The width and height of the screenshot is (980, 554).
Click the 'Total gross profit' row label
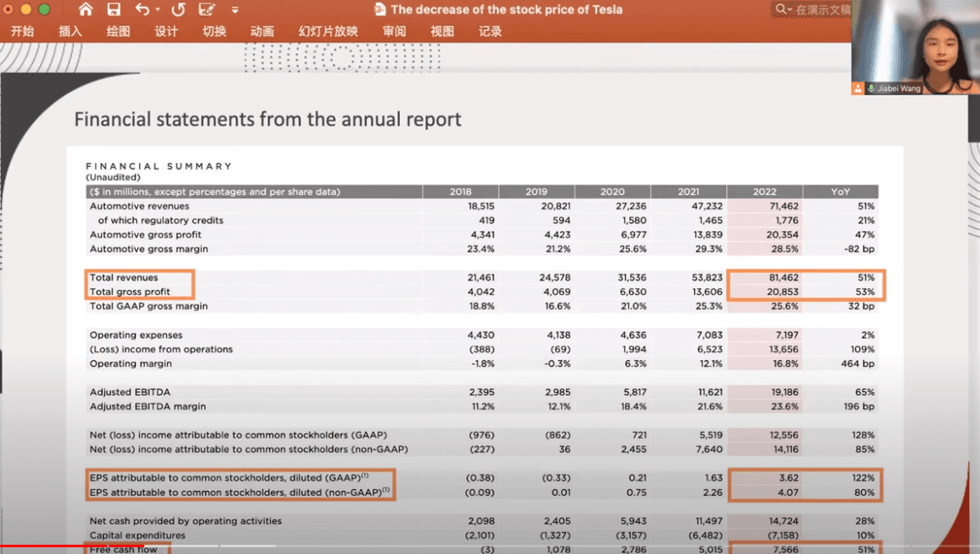[x=130, y=292]
